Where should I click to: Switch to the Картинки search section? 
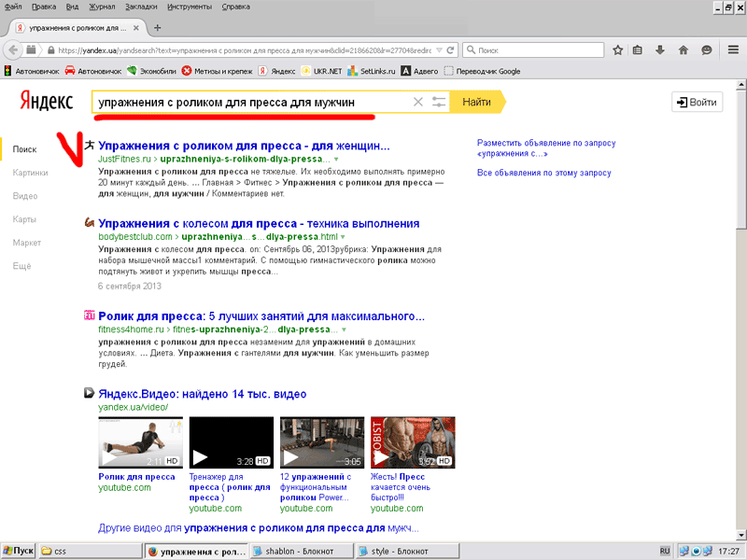30,173
